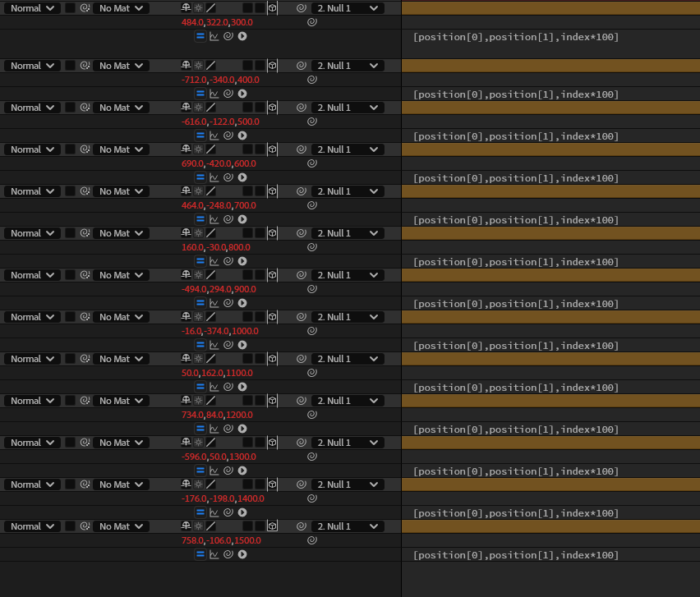Click position value 690.0,-420.0,600.0
The height and width of the screenshot is (597, 700).
pos(219,163)
